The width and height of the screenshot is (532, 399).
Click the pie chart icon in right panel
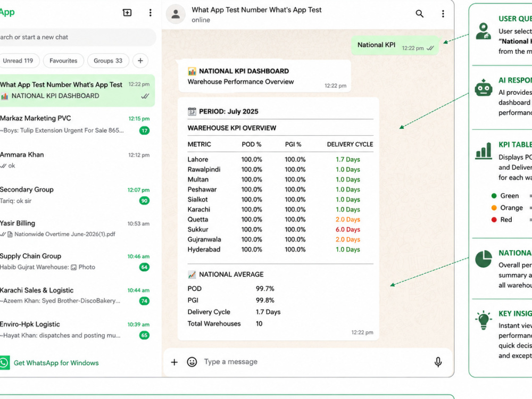click(x=484, y=259)
